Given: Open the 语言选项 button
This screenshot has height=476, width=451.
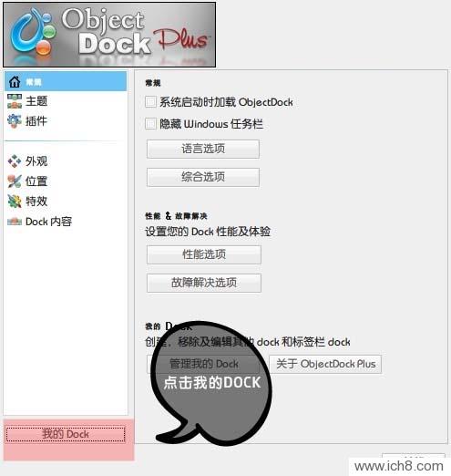Looking at the screenshot, I should 203,149.
